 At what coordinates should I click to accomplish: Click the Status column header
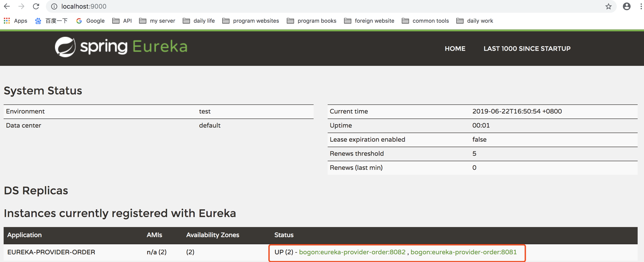(x=284, y=235)
